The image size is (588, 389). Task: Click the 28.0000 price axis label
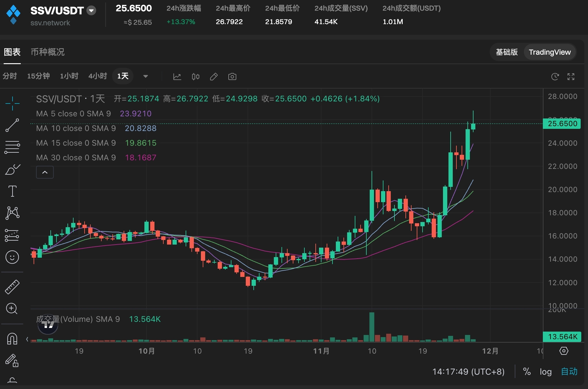click(562, 96)
